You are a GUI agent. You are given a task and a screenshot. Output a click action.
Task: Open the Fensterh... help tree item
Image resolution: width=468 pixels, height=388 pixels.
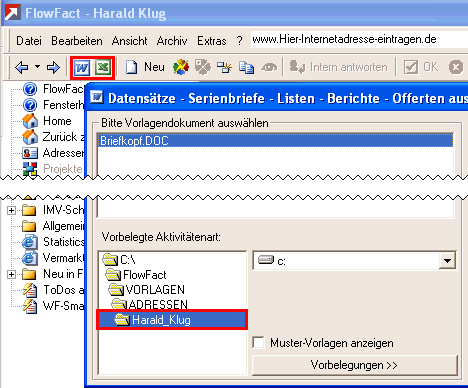(x=53, y=105)
